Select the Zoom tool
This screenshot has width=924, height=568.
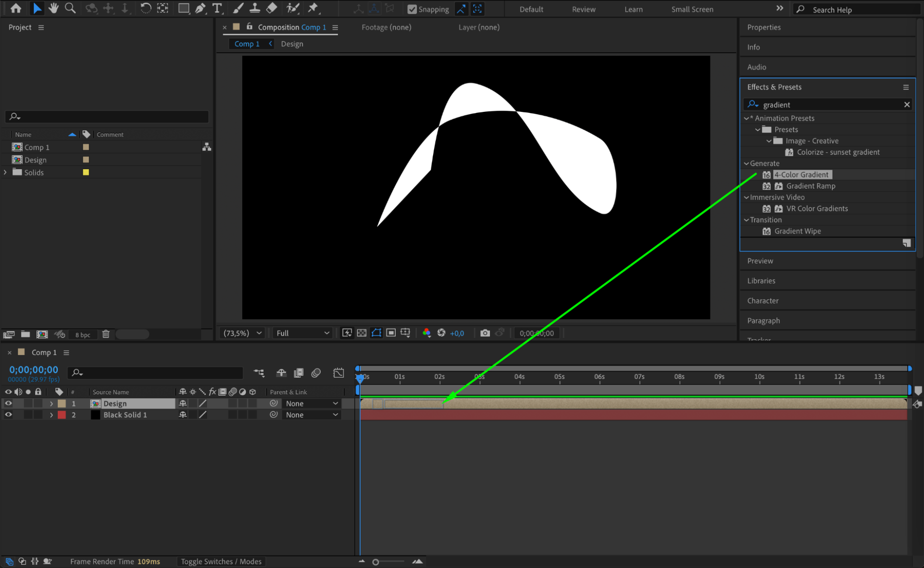[x=70, y=8]
